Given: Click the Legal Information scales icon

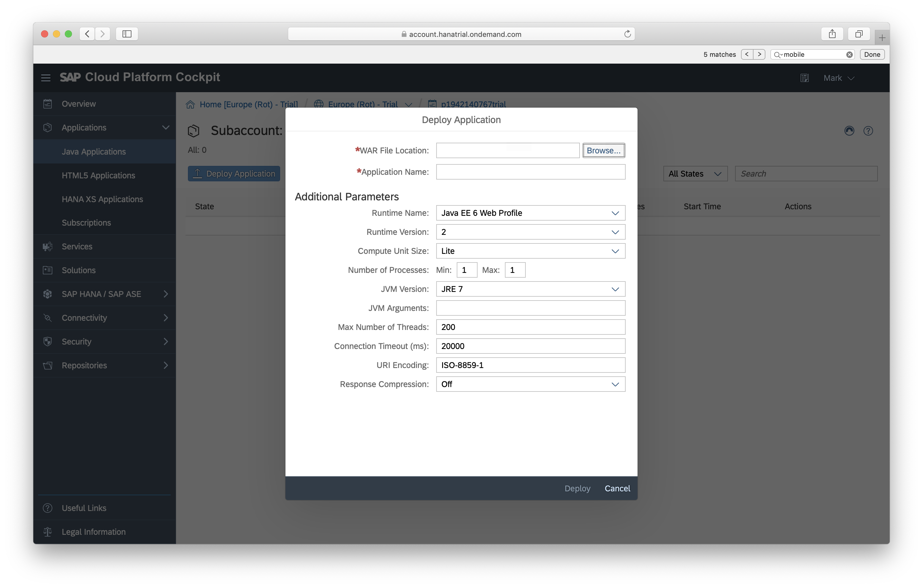Looking at the screenshot, I should (x=48, y=532).
